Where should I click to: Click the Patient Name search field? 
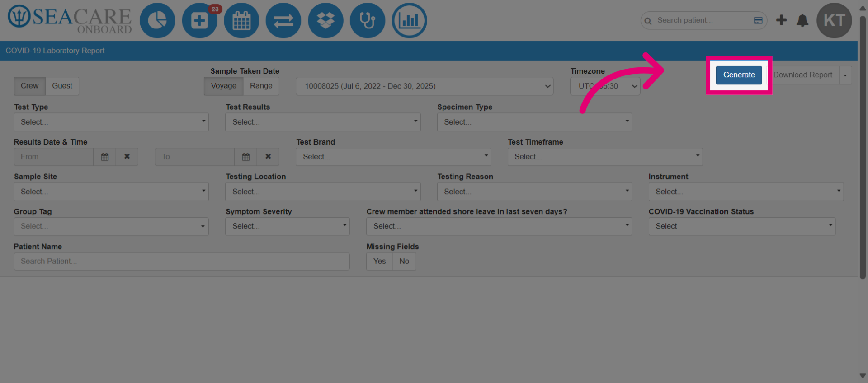(x=182, y=261)
